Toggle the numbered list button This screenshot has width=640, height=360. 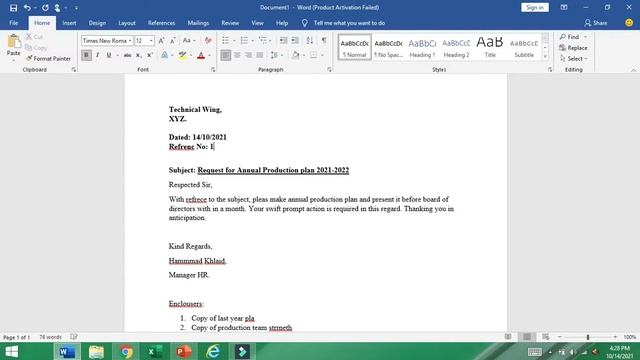[x=244, y=40]
